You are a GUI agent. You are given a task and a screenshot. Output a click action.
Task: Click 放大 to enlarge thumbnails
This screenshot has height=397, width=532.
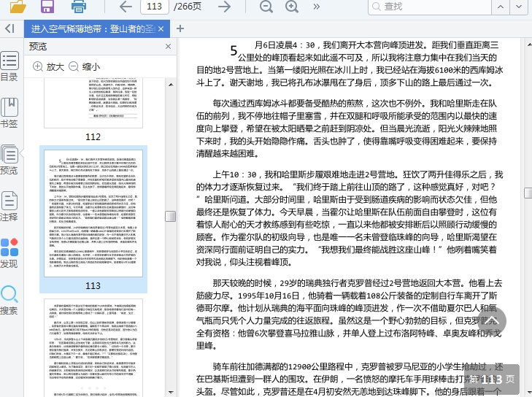pyautogui.click(x=48, y=66)
